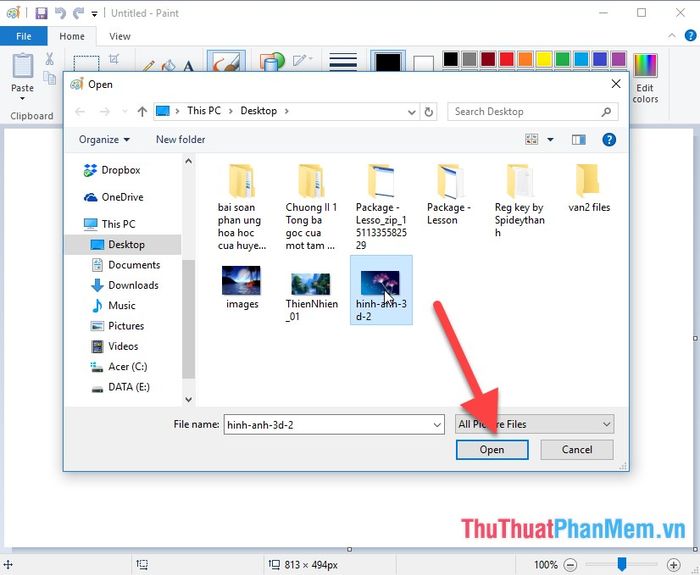
Task: Select the 'van2 files' folder
Action: pyautogui.click(x=589, y=188)
